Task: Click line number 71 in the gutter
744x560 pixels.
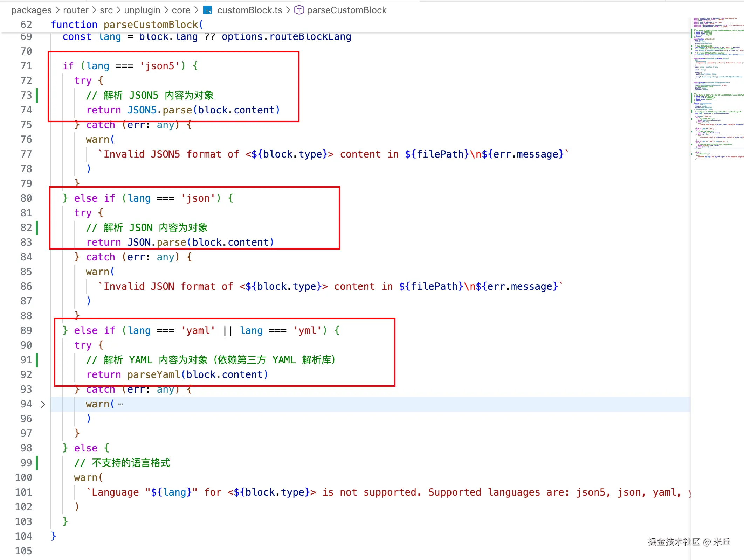Action: [x=26, y=66]
